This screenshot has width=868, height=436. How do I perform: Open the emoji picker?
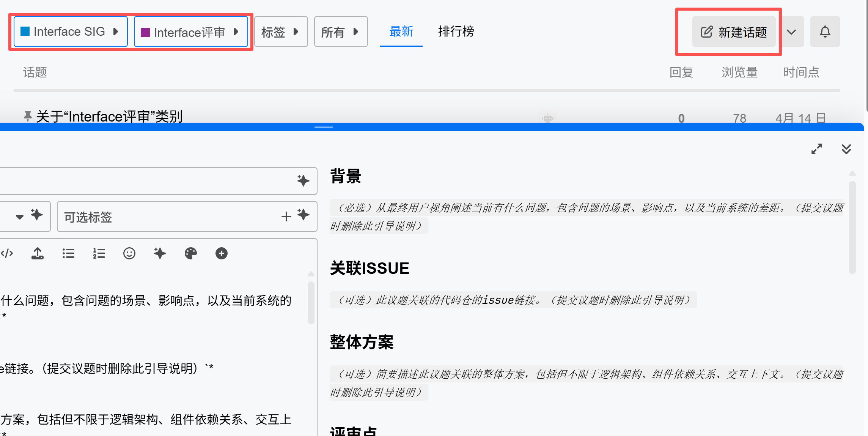coord(129,253)
